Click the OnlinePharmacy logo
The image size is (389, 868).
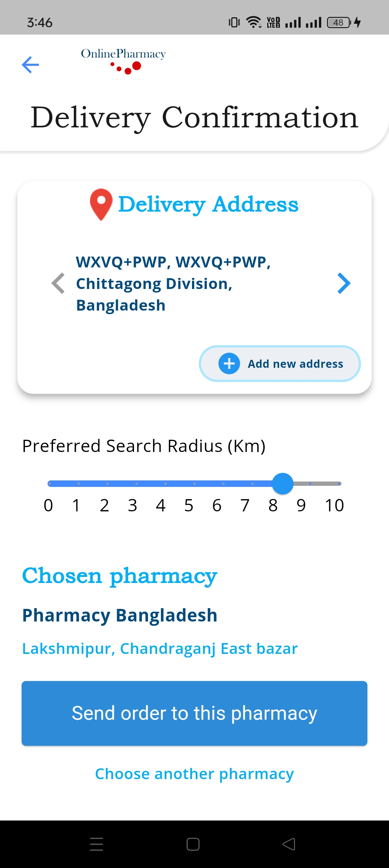(123, 61)
